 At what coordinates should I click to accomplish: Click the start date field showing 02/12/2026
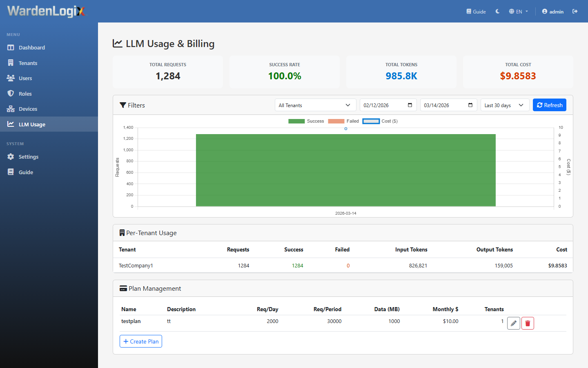point(388,105)
